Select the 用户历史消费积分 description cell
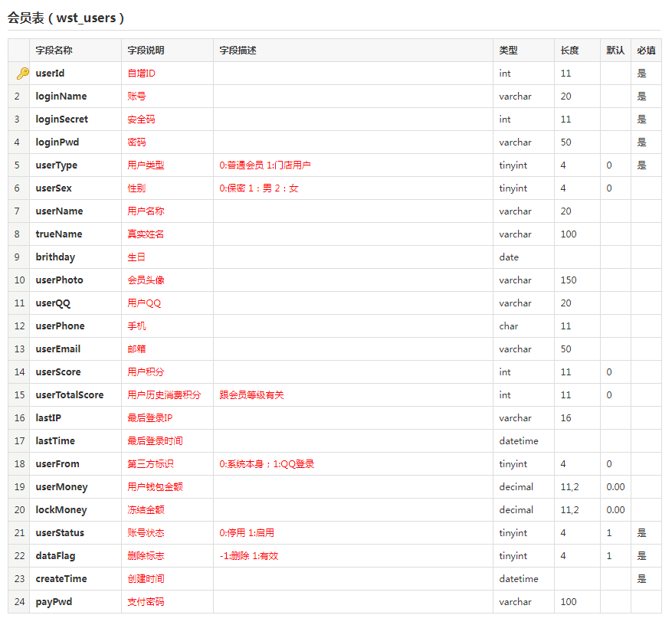 coord(164,395)
